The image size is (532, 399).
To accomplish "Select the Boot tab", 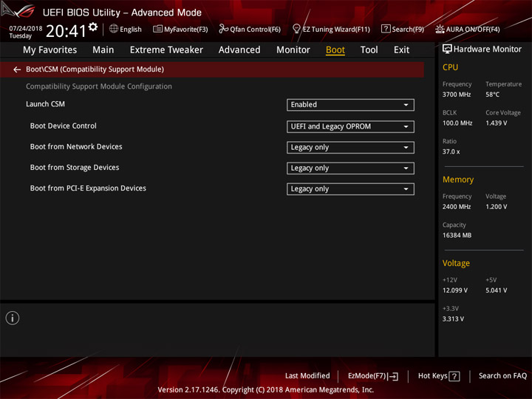I will click(335, 50).
